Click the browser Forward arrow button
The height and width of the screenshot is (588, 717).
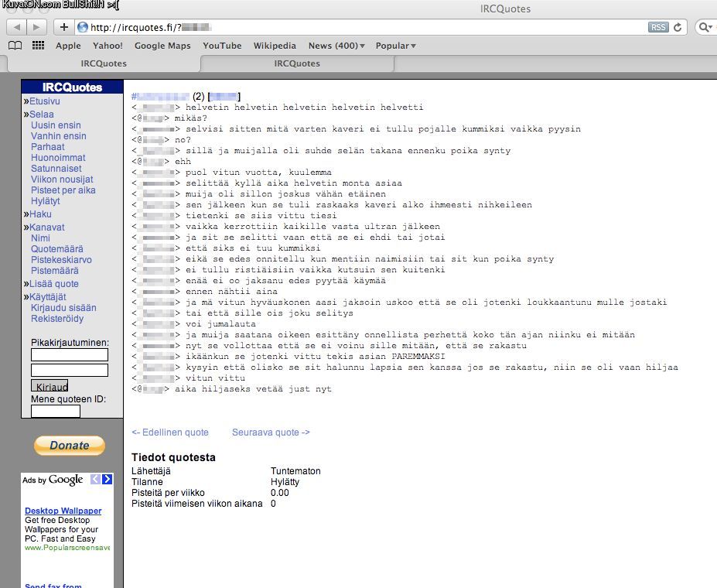(36, 27)
